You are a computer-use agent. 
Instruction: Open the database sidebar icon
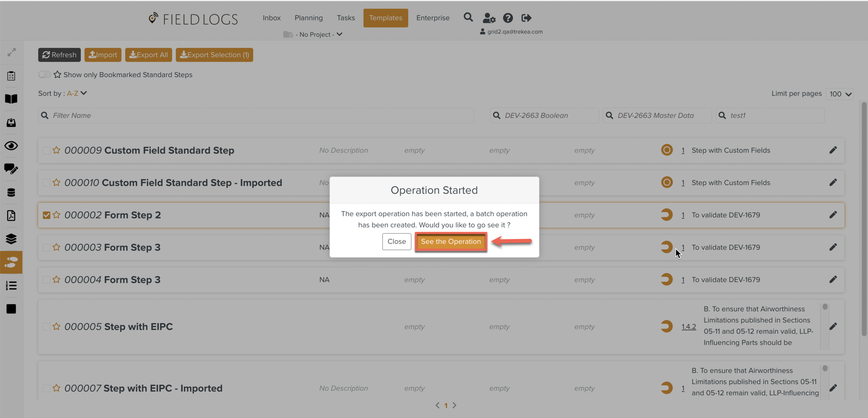click(11, 192)
